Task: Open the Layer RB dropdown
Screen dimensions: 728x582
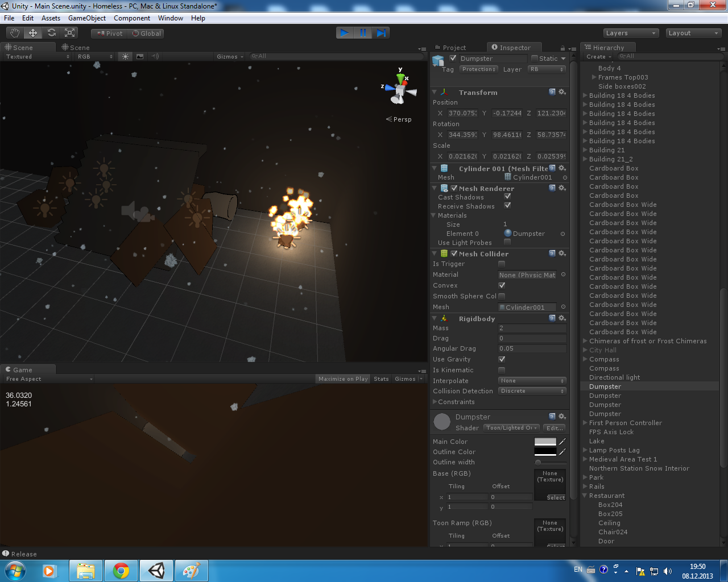Action: (547, 69)
